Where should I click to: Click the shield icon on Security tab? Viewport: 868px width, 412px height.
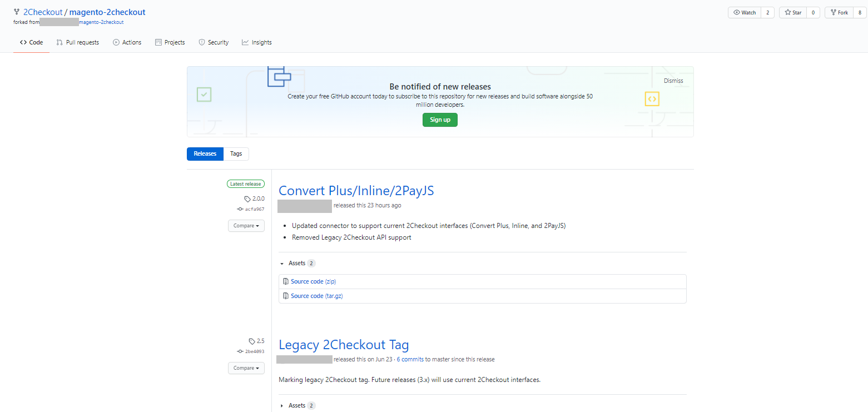click(202, 42)
